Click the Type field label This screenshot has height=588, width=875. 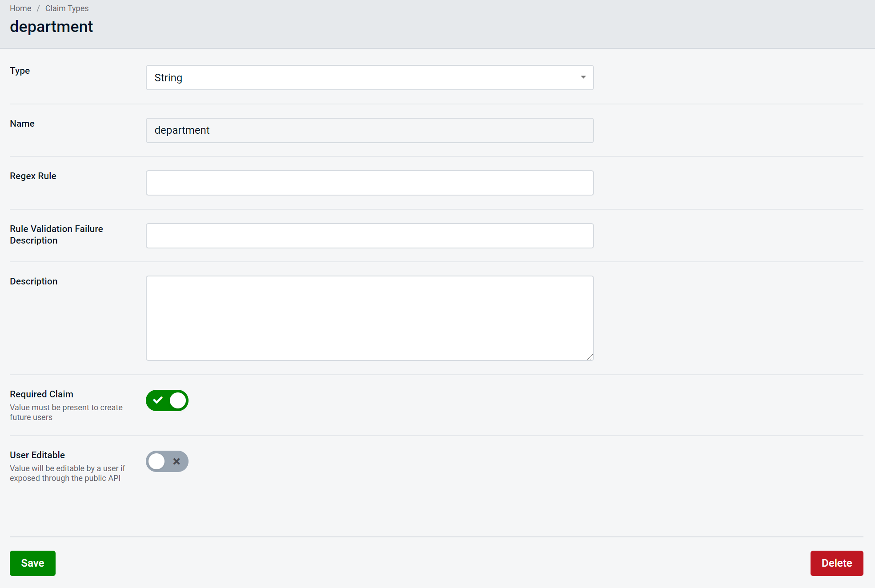click(20, 71)
